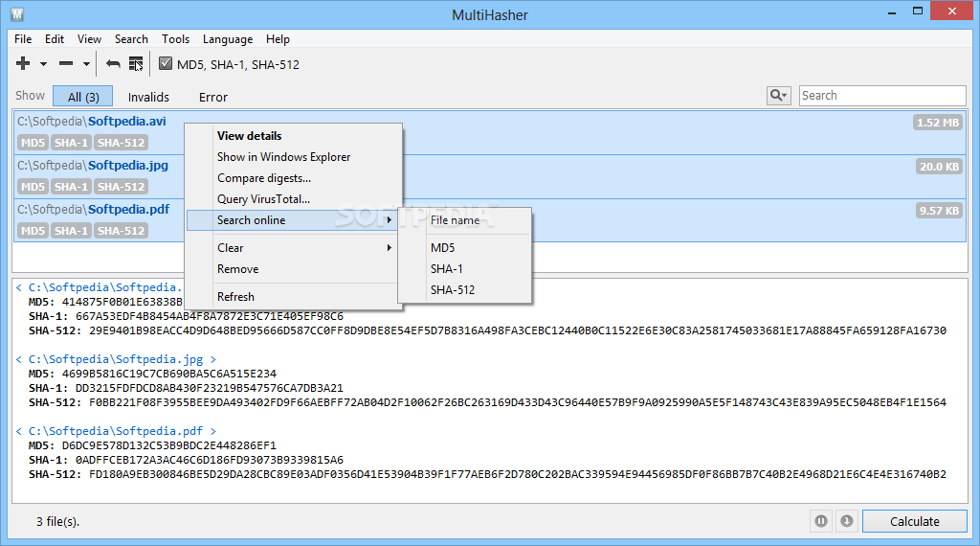Open the Edit menu

[55, 38]
